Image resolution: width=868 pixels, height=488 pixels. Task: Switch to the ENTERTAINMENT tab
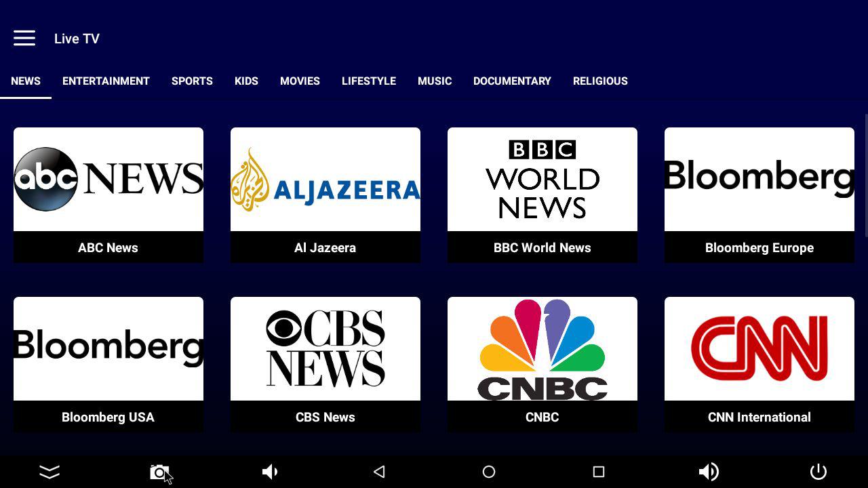106,81
